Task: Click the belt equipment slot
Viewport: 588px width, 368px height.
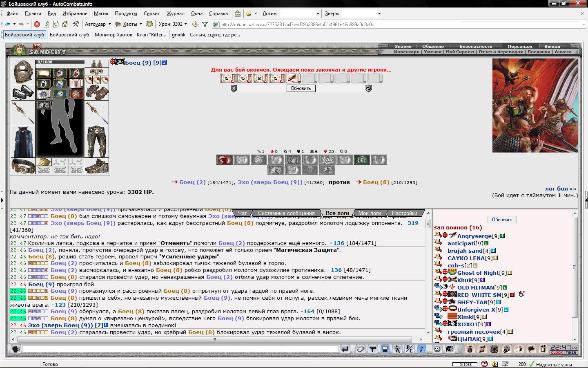Action: pyautogui.click(x=23, y=166)
